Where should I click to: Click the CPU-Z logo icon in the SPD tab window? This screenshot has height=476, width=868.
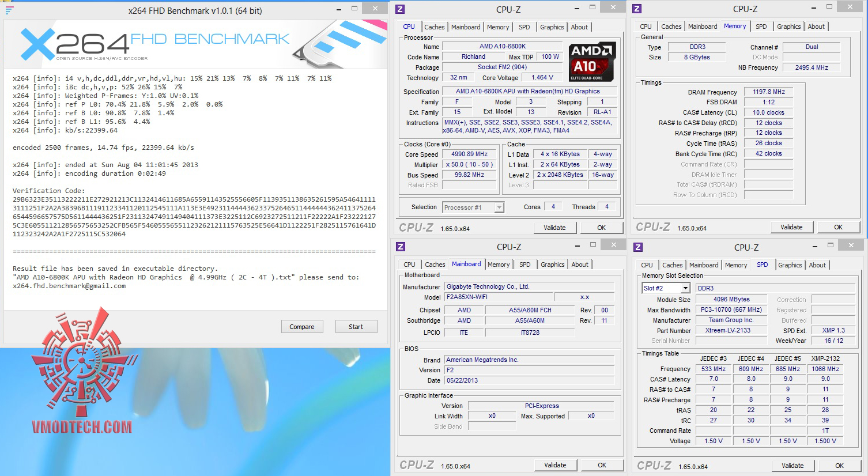(x=637, y=247)
